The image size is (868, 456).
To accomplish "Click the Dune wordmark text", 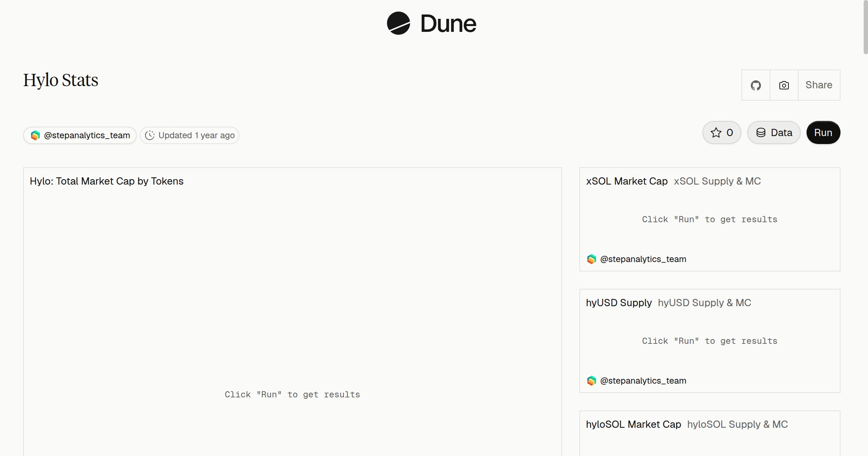I will [448, 24].
